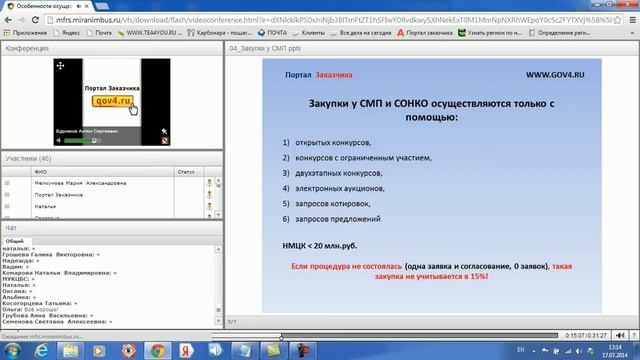Open the Яндекс bookmark

click(67, 33)
